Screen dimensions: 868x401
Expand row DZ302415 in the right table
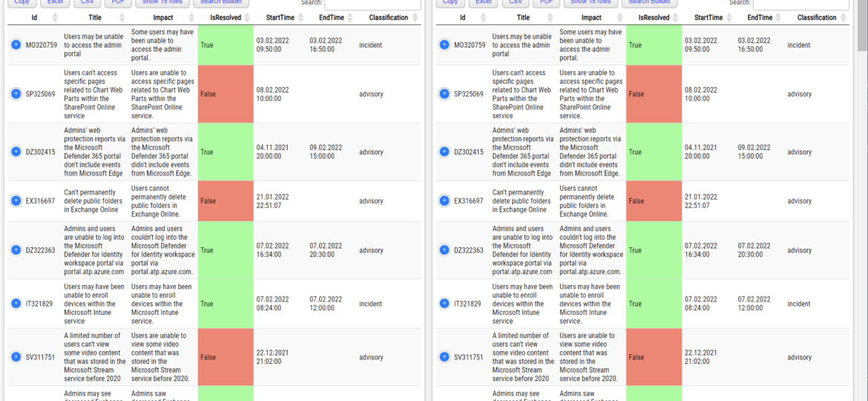444,151
